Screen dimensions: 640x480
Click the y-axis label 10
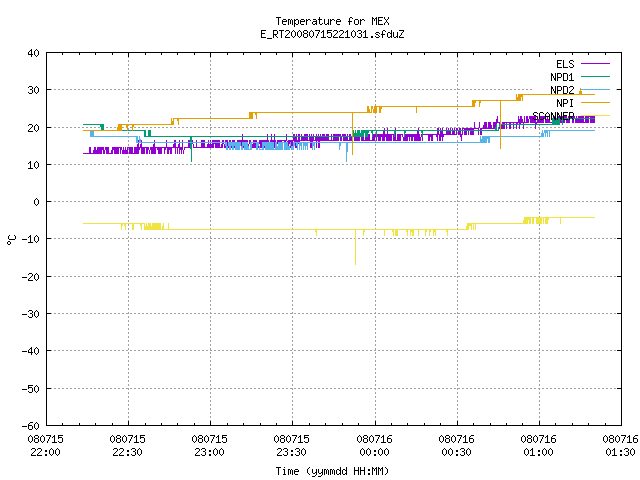click(33, 164)
